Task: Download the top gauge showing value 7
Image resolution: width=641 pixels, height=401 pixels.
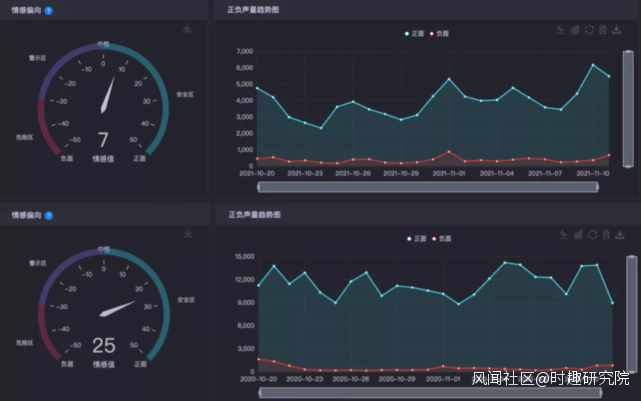Action: [x=187, y=29]
